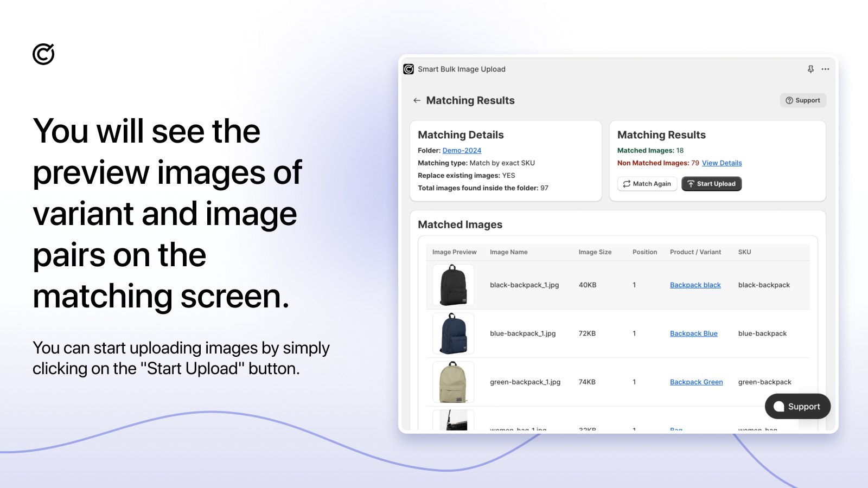Screen dimensions: 868x488
Task: Click the pin icon in app header
Action: click(x=810, y=69)
